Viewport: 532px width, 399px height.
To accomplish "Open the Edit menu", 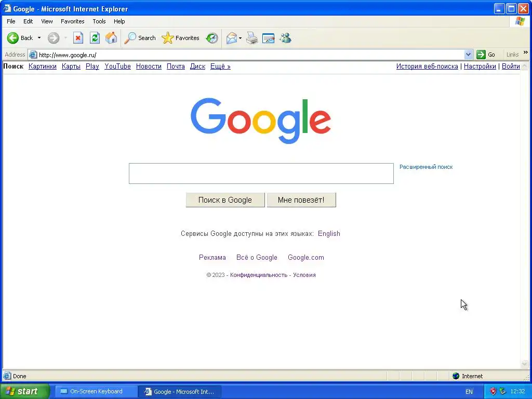I will point(28,21).
